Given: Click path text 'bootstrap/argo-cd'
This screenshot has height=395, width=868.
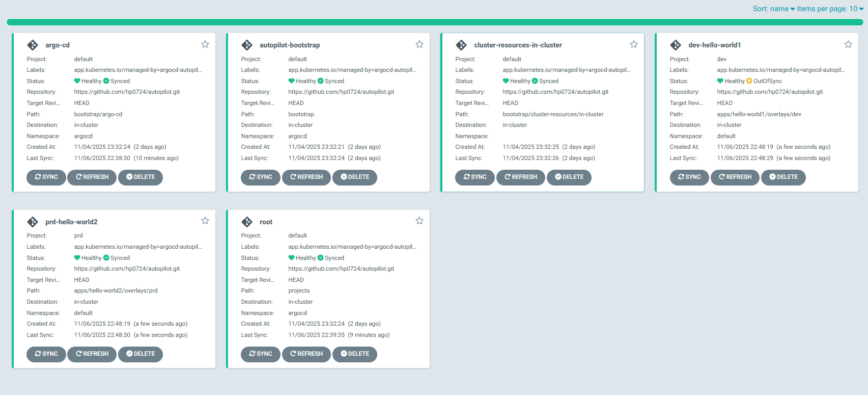Looking at the screenshot, I should tap(98, 114).
